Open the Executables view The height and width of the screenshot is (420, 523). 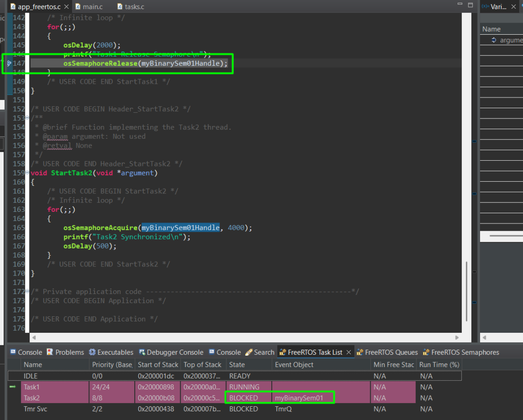115,352
